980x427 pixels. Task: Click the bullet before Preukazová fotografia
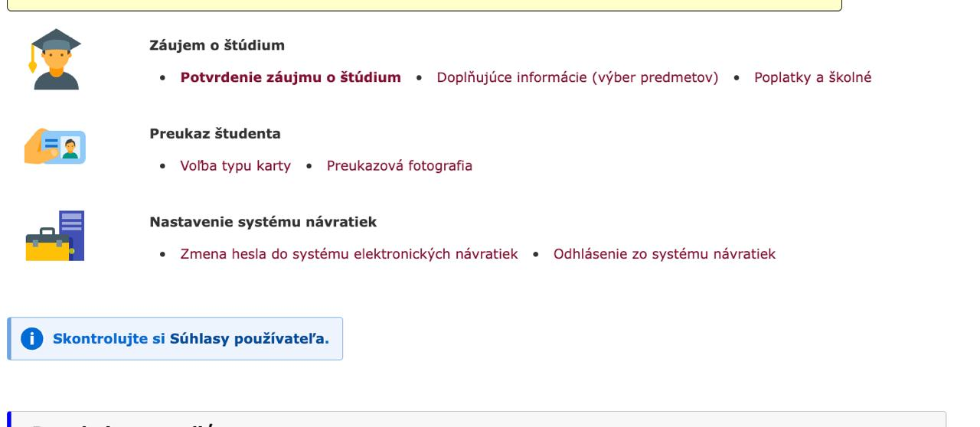[310, 166]
